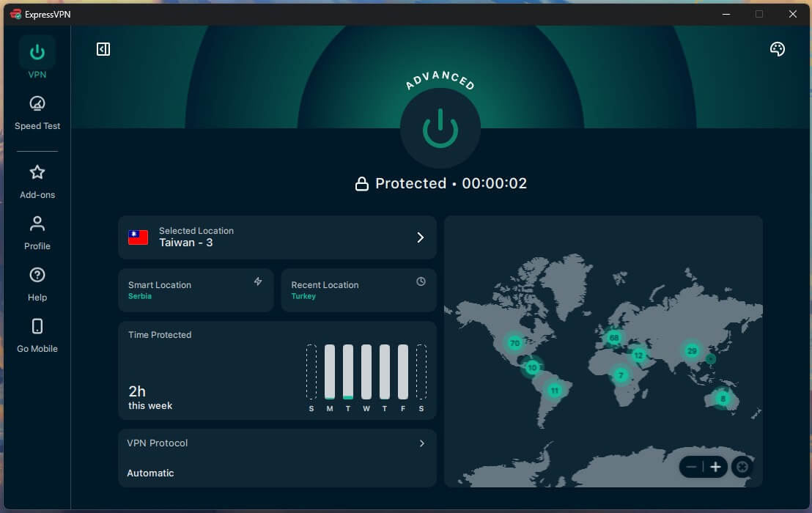Collapse the sidebar panel icon
Screen dimensions: 812x513
[103, 49]
